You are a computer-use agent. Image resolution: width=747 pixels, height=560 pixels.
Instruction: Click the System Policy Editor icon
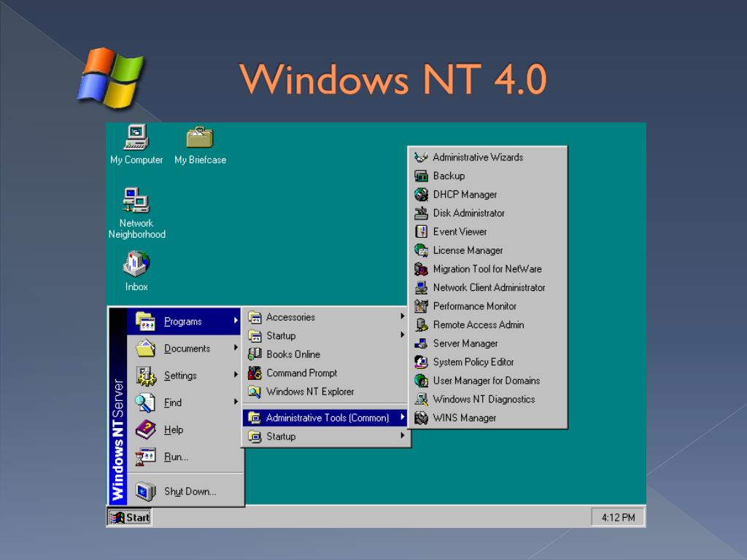coord(421,362)
